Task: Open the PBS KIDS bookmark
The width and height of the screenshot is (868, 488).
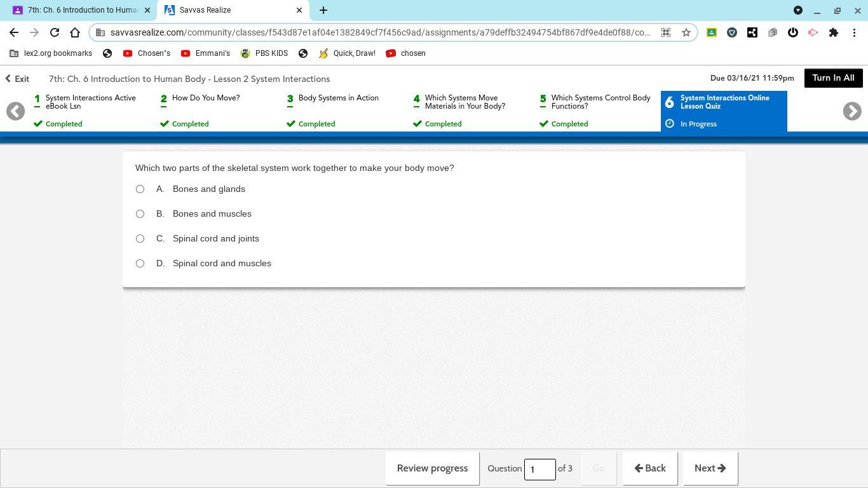Action: pos(264,53)
